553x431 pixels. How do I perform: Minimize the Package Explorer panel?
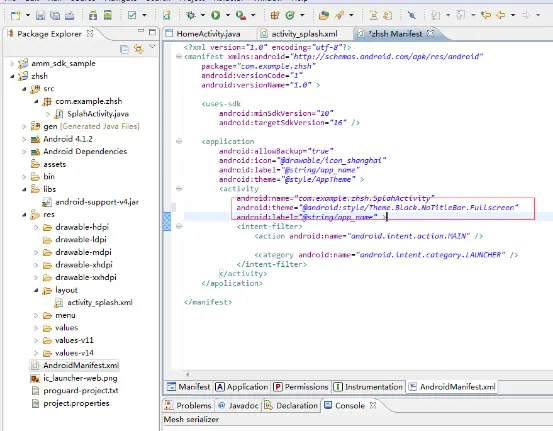click(141, 31)
